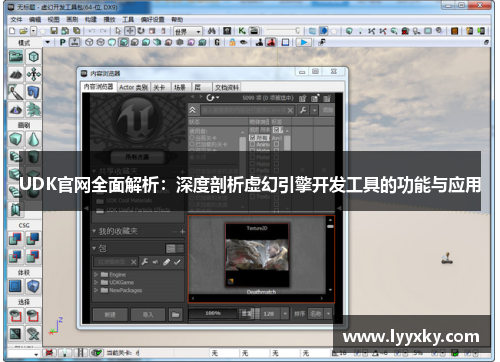Image resolution: width=500 pixels, height=362 pixels.
Task: Switch to the Actor 类别 tab
Action: tap(133, 87)
